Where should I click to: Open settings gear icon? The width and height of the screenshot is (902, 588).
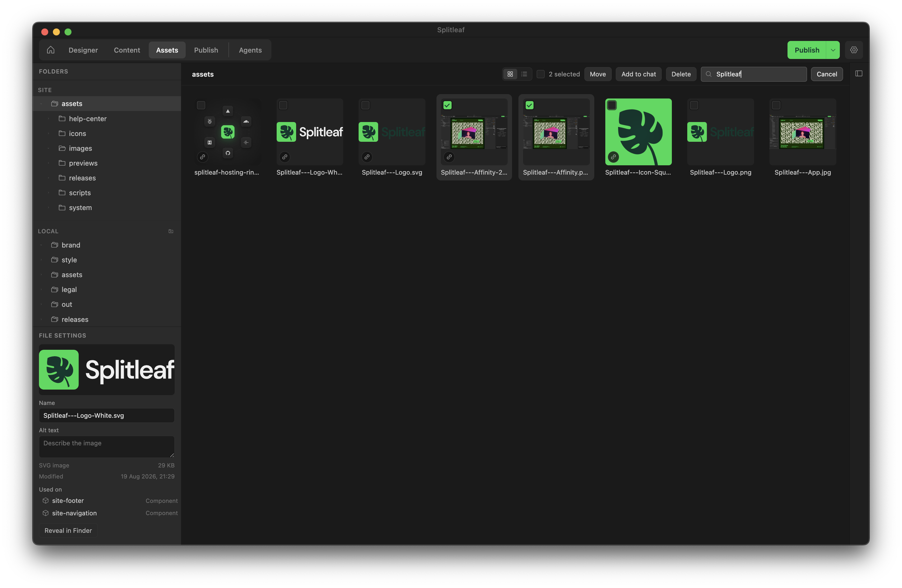853,50
